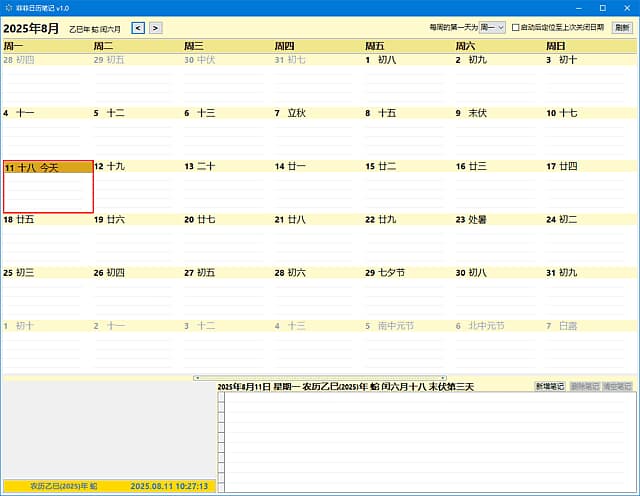Select September 5 南中元节 date cell
The height and width of the screenshot is (496, 640).
(x=407, y=343)
